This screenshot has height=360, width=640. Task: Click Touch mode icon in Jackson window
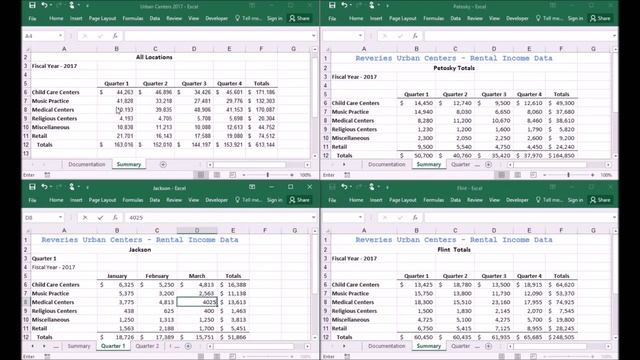coord(72,187)
